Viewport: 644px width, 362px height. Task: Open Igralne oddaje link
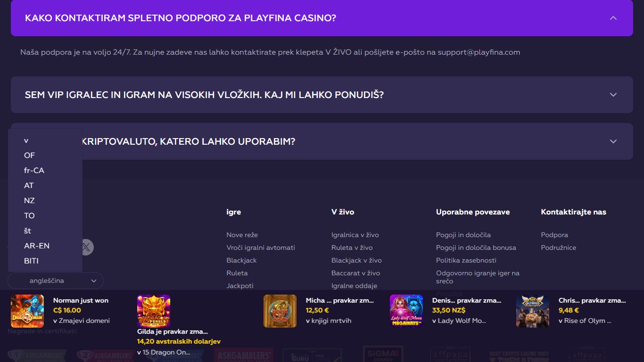click(355, 286)
